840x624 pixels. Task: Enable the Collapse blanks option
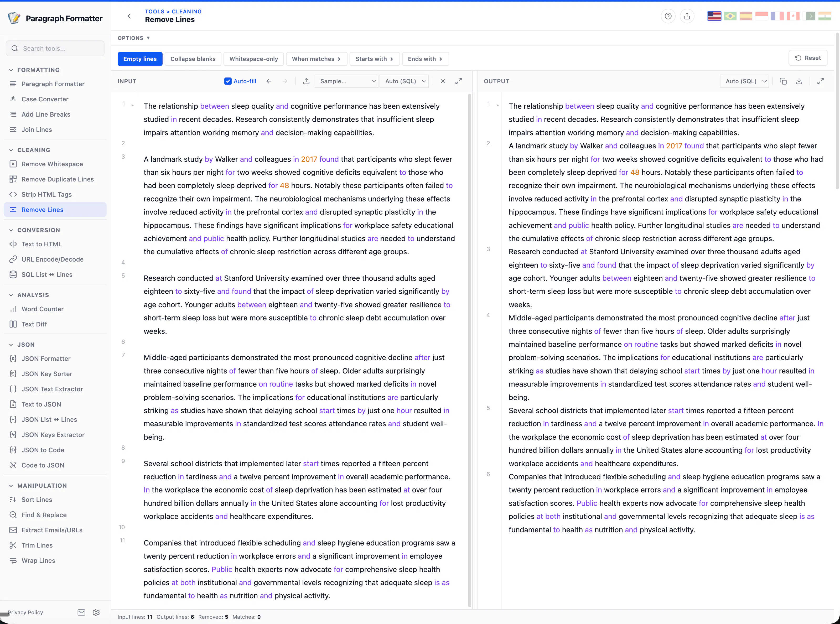[193, 59]
